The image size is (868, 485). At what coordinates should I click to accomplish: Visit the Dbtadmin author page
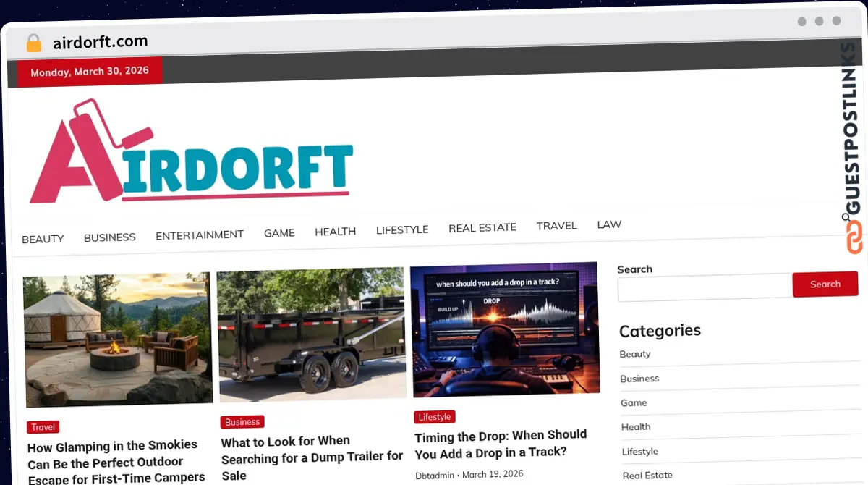(x=435, y=476)
